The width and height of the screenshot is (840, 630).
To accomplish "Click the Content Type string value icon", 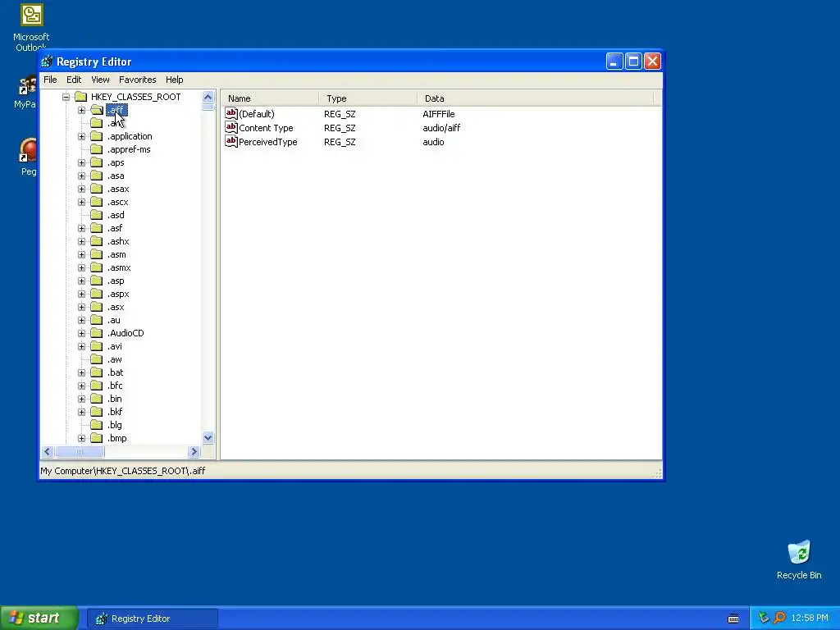I will point(231,127).
